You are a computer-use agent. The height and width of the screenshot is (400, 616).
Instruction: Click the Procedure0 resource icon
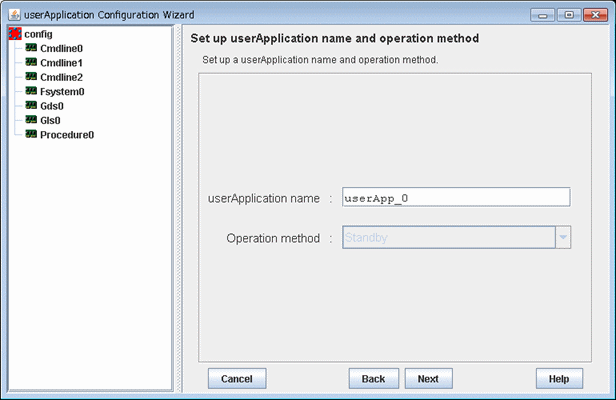point(31,134)
